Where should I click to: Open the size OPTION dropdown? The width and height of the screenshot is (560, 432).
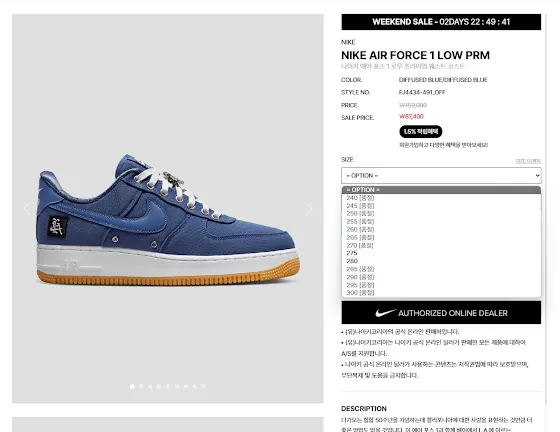click(441, 176)
